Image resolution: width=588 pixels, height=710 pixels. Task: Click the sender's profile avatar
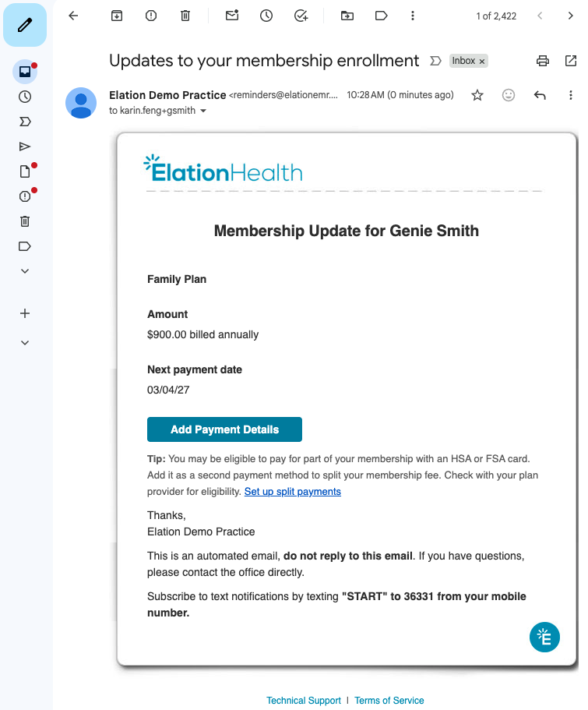tap(81, 103)
